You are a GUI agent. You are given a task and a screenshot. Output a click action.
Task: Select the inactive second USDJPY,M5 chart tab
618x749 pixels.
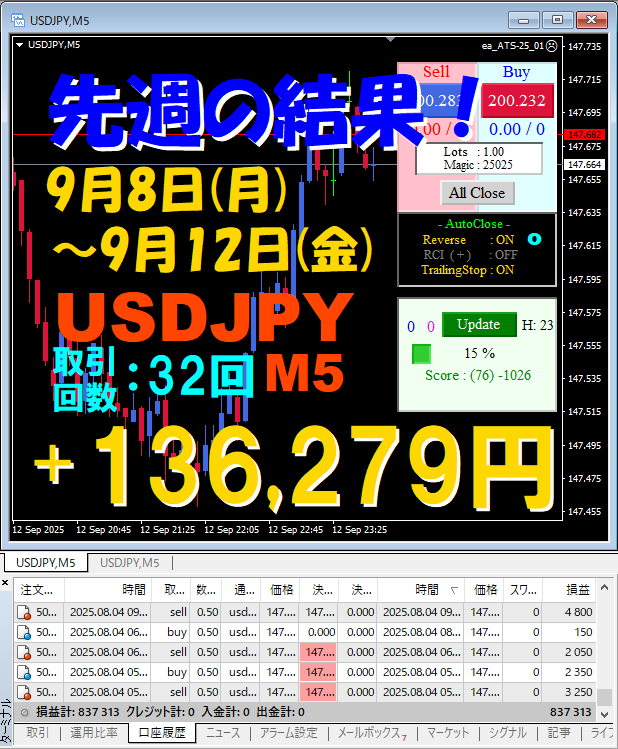click(x=129, y=563)
